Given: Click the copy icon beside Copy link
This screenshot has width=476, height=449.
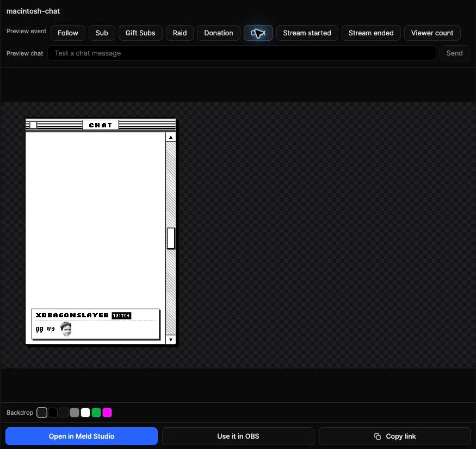Looking at the screenshot, I should tap(378, 436).
